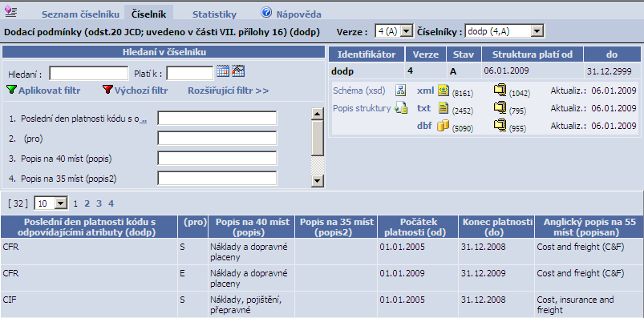Click the filter list scrollbar down arrow
Viewport: 644px width, 318px height.
point(318,180)
